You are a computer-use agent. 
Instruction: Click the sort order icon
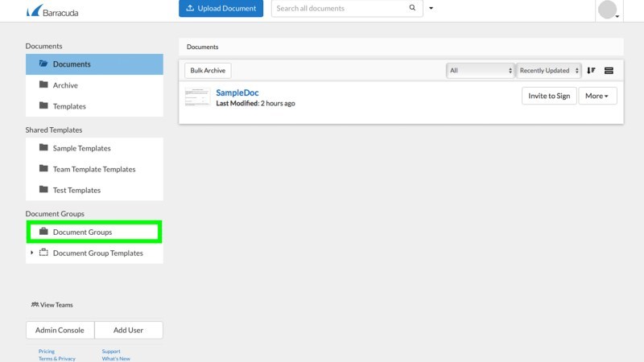pyautogui.click(x=591, y=71)
